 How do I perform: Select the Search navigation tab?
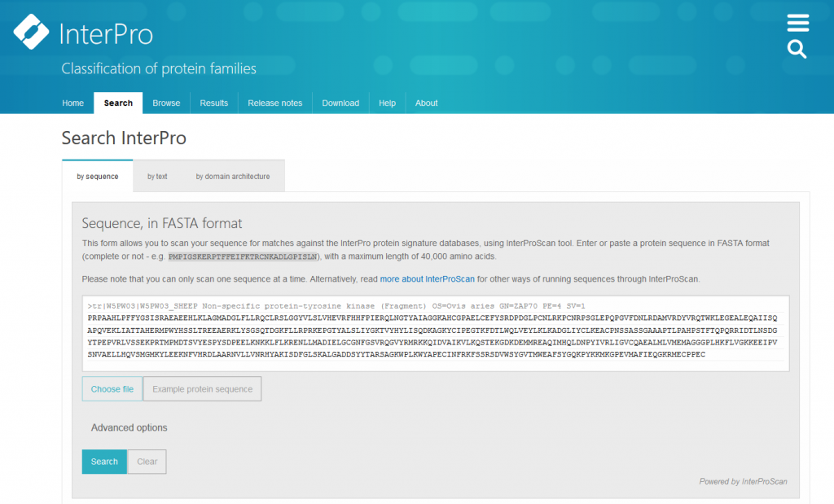click(x=118, y=103)
